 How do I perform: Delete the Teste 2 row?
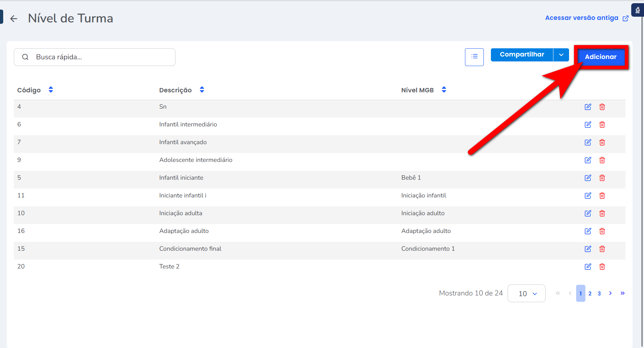click(602, 267)
